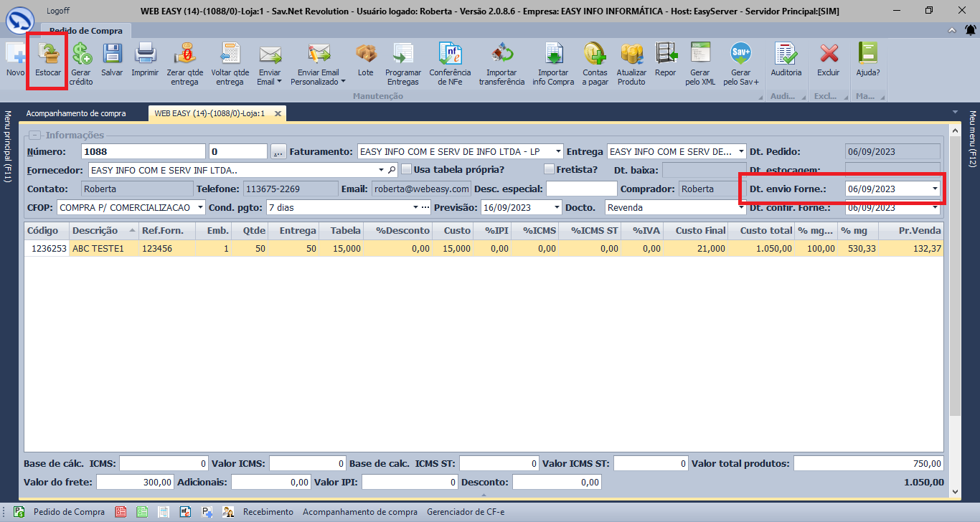Open the Fornecedor dropdown arrow
The image size is (980, 522).
pyautogui.click(x=381, y=170)
